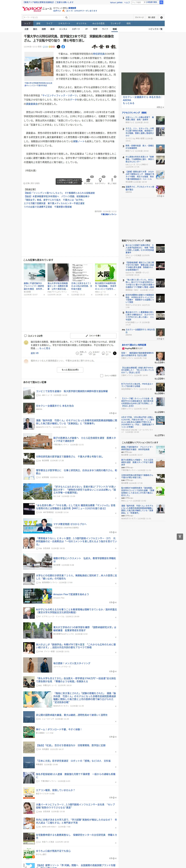The image size is (186, 868).
Task: Close the reaction tooltip popup
Action: (80, 180)
